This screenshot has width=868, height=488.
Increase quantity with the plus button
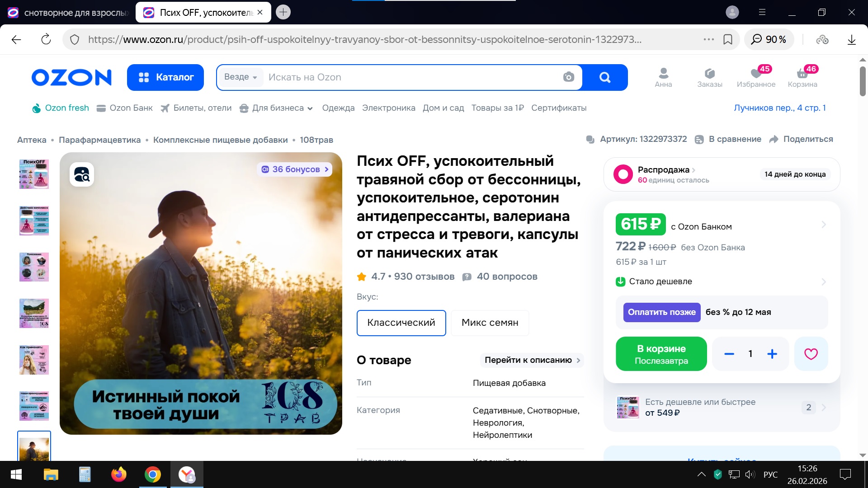(x=772, y=354)
